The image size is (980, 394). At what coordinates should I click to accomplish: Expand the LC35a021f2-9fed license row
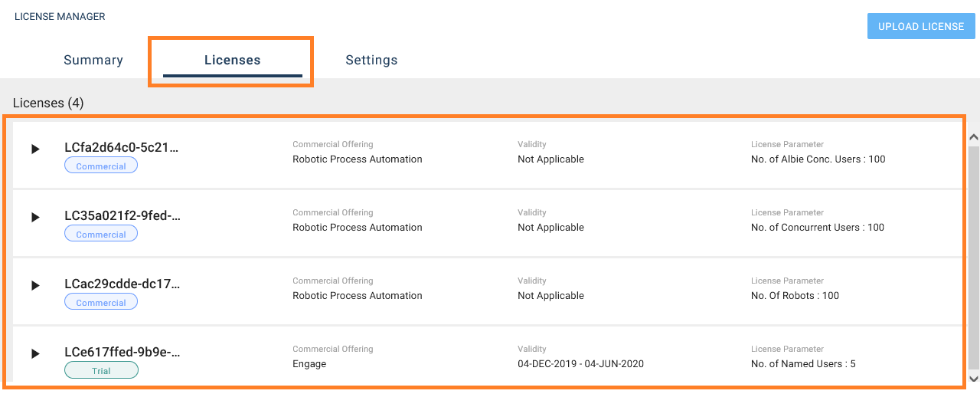(35, 217)
